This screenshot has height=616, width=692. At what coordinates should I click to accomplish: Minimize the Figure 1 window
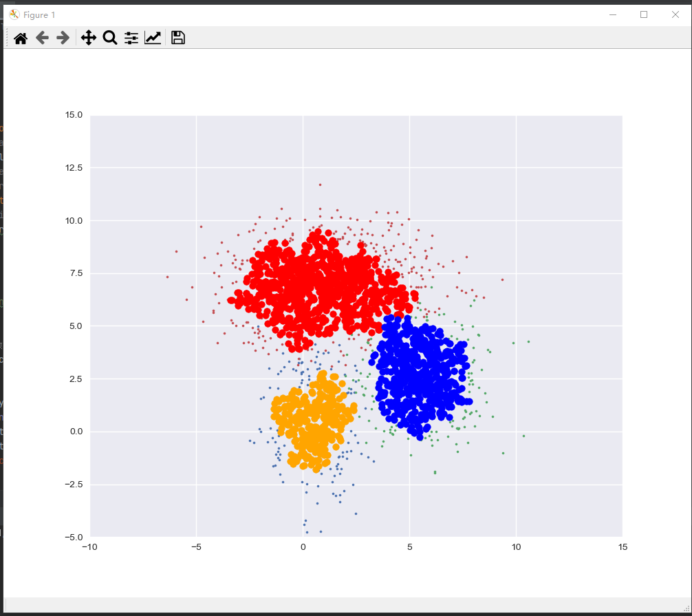tap(612, 14)
